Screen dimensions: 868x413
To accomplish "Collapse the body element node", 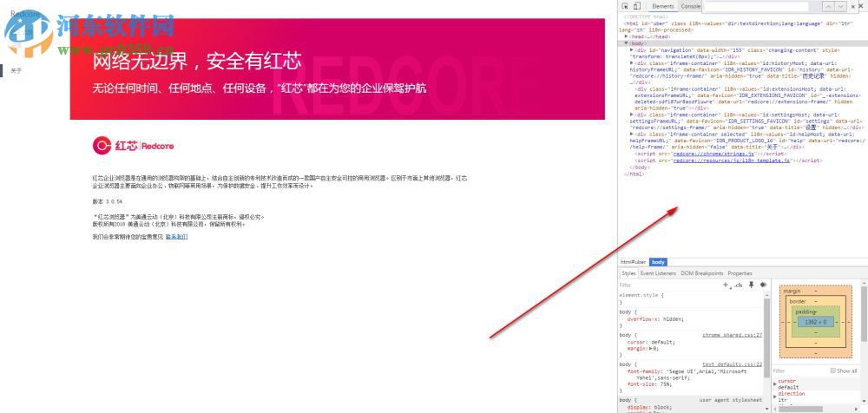I will pos(627,43).
